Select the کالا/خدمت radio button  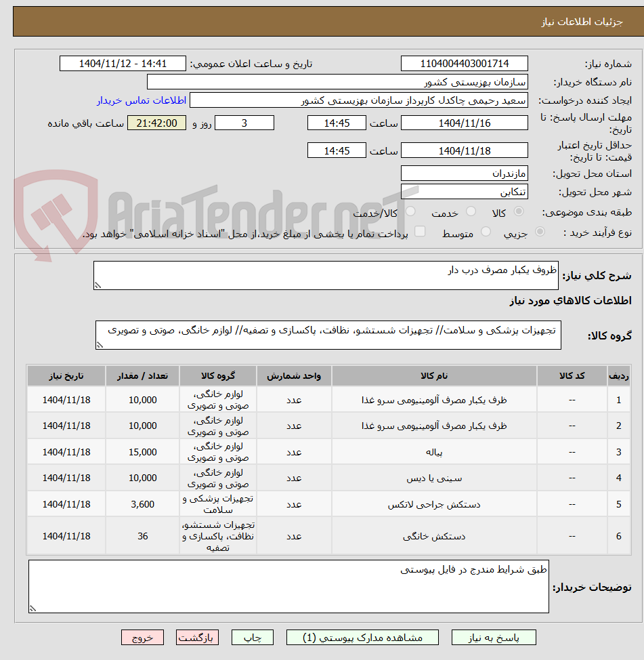pyautogui.click(x=410, y=211)
